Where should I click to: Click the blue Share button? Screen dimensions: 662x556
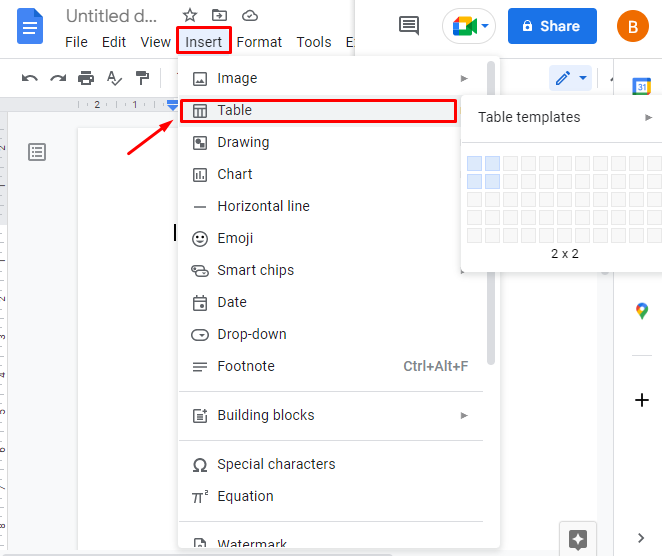pos(552,26)
